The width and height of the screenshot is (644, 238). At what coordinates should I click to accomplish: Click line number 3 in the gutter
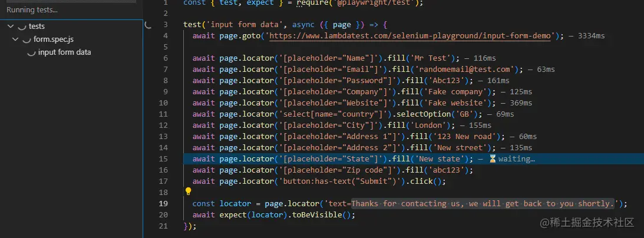click(166, 25)
